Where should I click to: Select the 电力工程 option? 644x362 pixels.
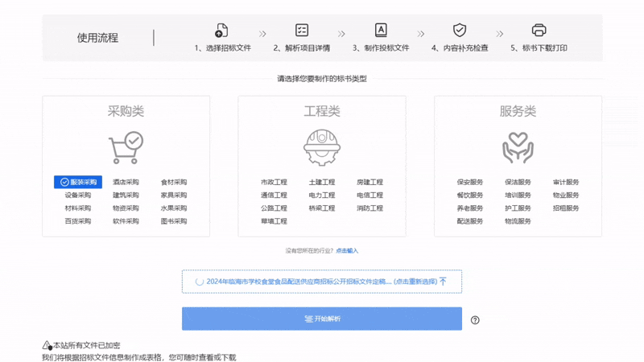click(322, 195)
